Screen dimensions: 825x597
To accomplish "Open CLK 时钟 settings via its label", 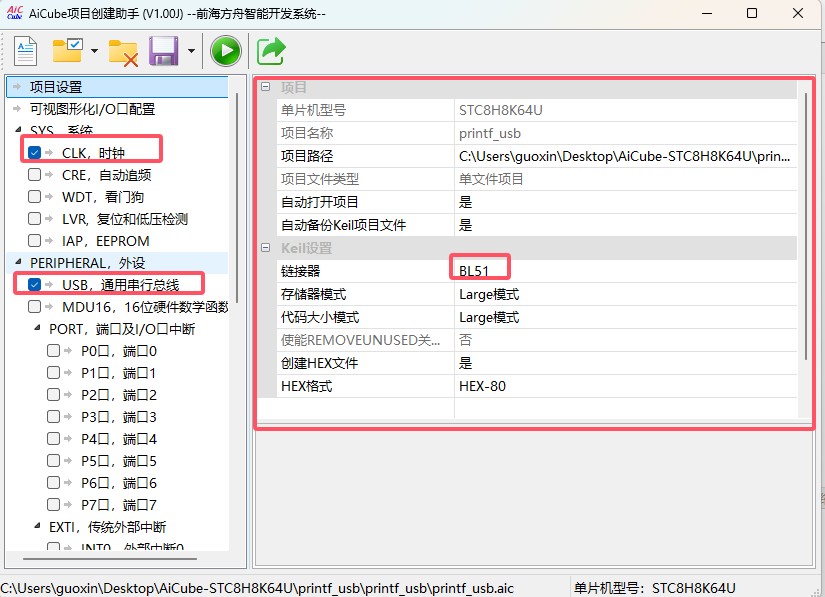I will click(93, 153).
